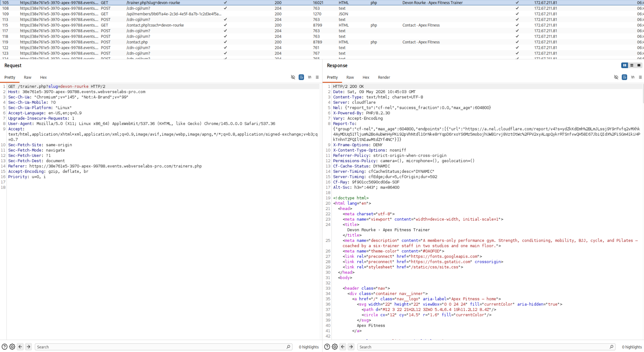
Task: Click 'X-Powered-By:' header in Response
Action: tap(348, 113)
